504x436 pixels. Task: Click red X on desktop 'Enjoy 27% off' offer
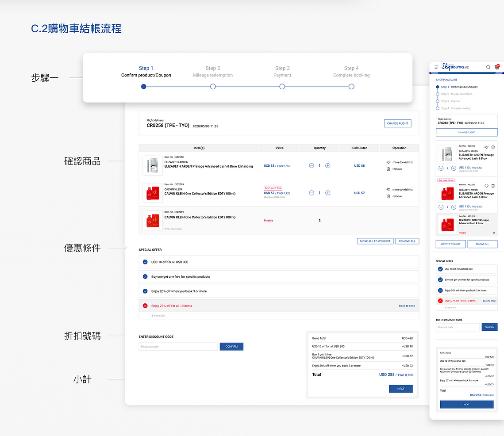tap(145, 306)
